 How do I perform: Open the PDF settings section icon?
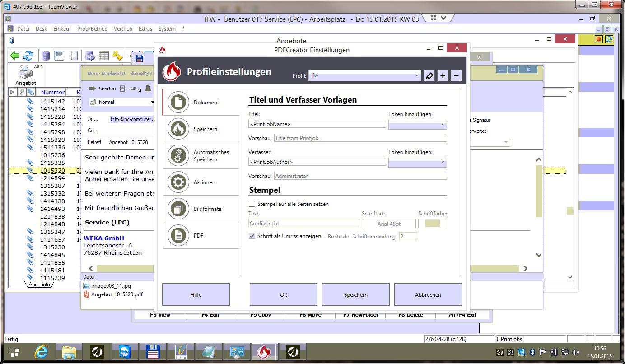[178, 235]
